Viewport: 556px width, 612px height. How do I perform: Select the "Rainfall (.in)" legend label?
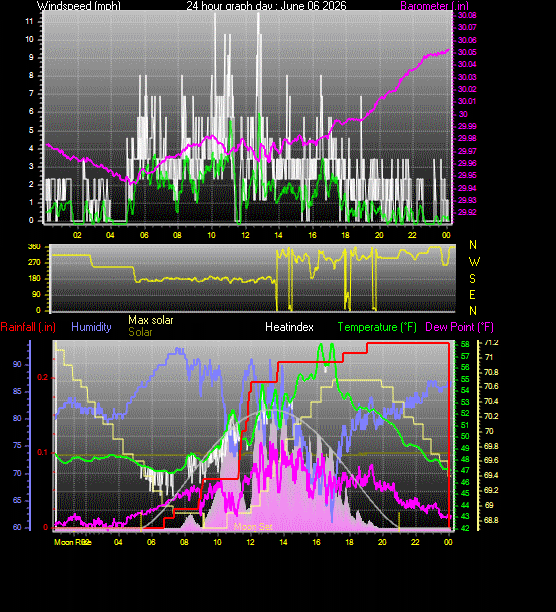(28, 327)
